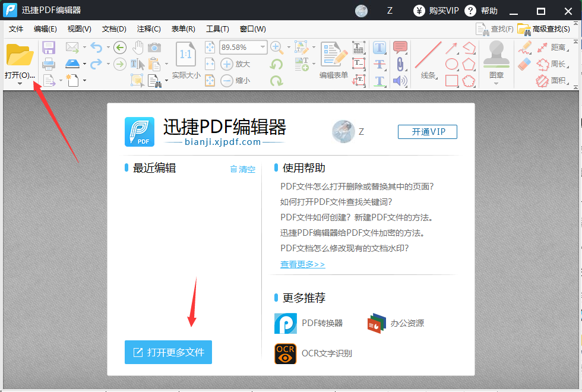This screenshot has width=582, height=392.
Task: Expand the scanner icon dropdown arrow
Action: click(84, 64)
